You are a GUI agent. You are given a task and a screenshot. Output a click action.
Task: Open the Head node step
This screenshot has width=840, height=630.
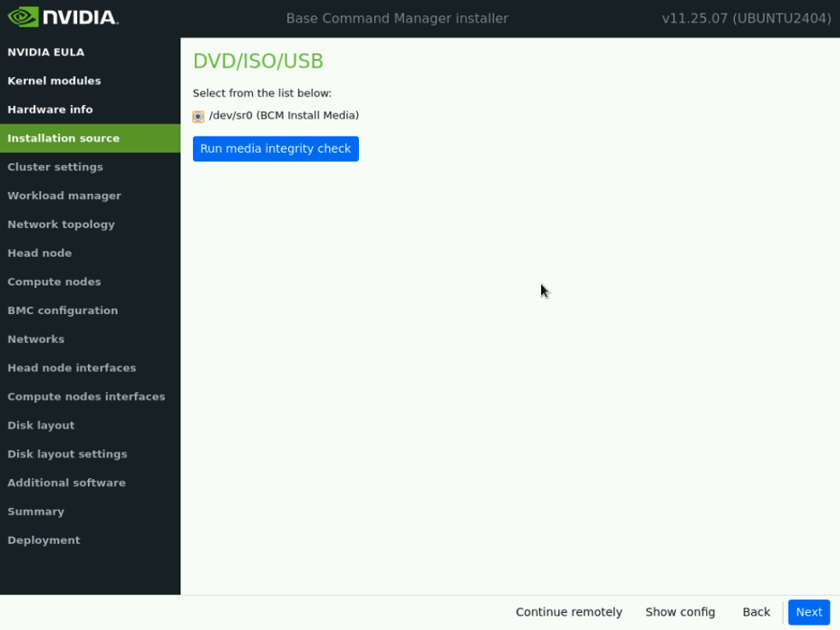point(90,253)
